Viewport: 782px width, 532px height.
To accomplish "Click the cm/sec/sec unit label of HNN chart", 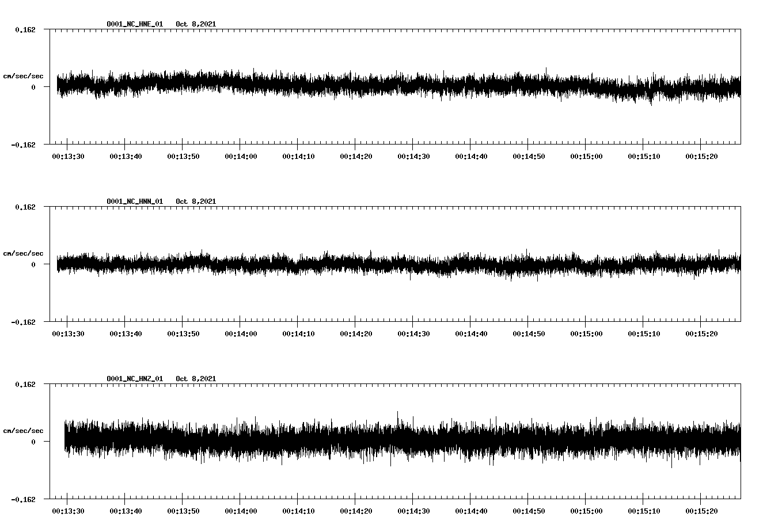I will pos(23,253).
